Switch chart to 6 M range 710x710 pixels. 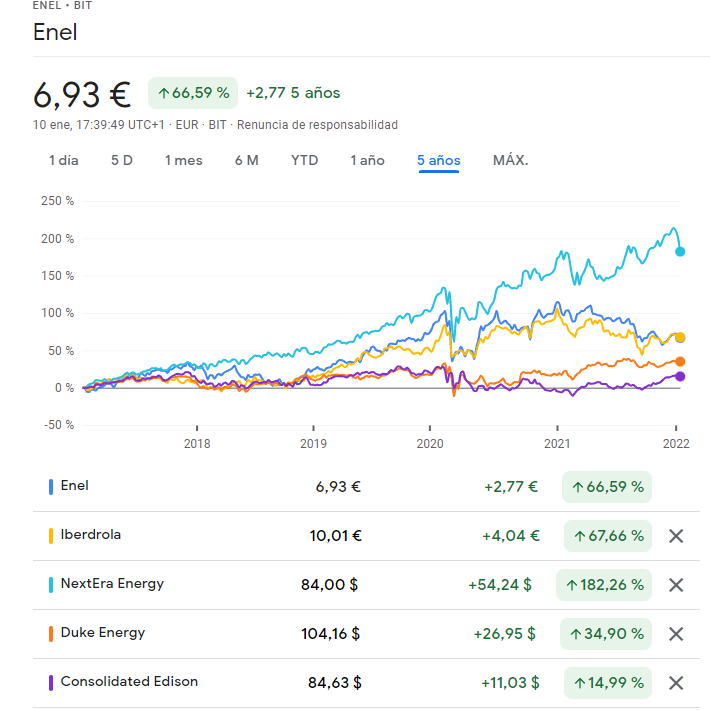click(x=246, y=160)
